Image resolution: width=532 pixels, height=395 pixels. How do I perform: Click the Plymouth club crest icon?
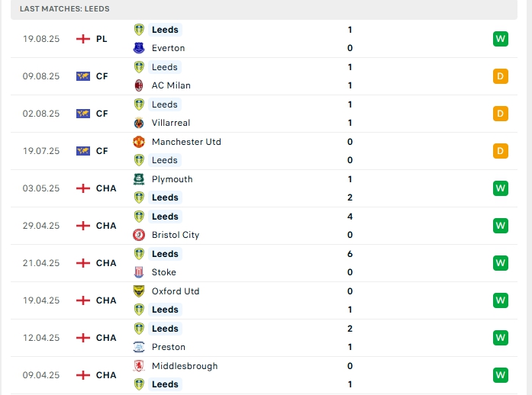pos(139,179)
